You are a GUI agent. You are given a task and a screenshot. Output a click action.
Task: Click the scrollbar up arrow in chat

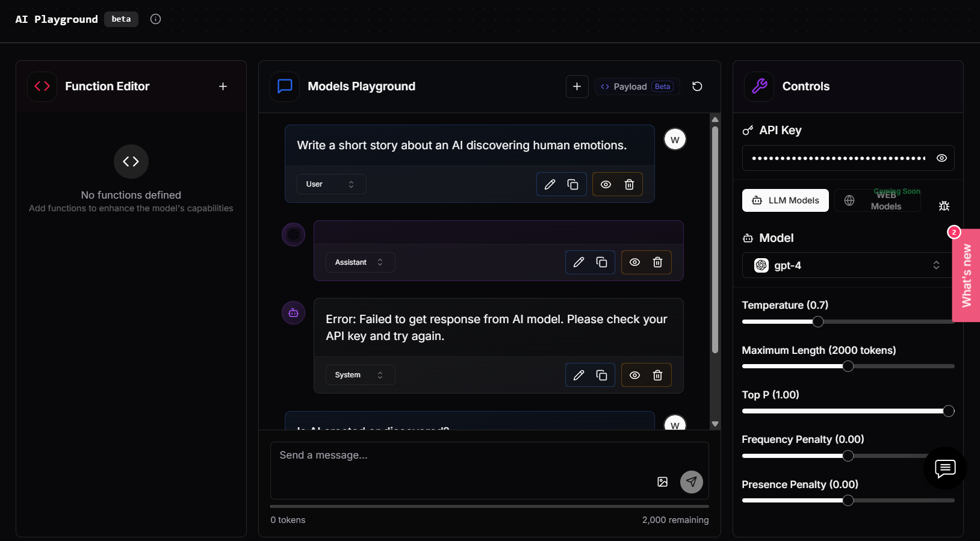point(715,119)
